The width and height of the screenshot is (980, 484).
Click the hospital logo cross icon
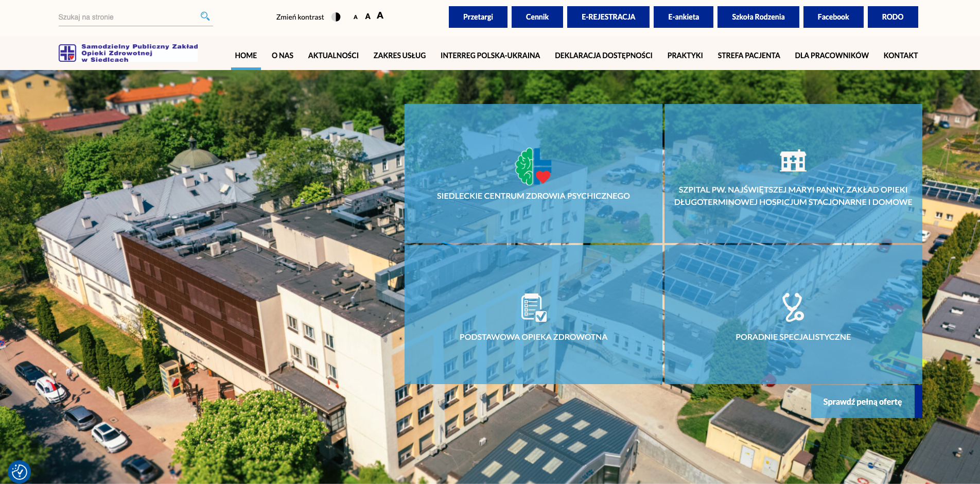[x=67, y=53]
